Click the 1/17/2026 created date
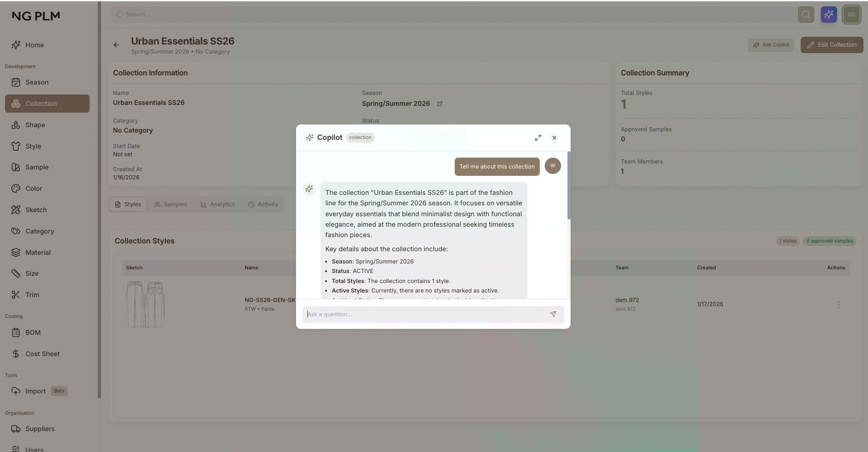 pos(710,304)
